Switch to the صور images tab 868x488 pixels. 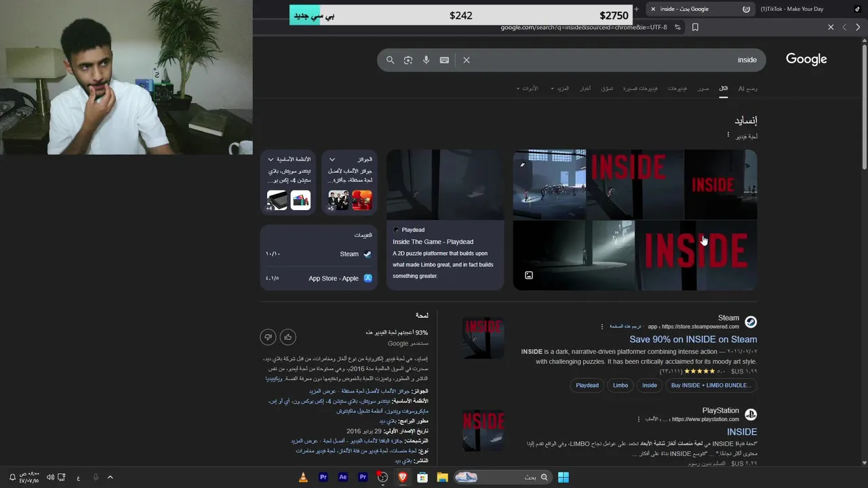(703, 89)
